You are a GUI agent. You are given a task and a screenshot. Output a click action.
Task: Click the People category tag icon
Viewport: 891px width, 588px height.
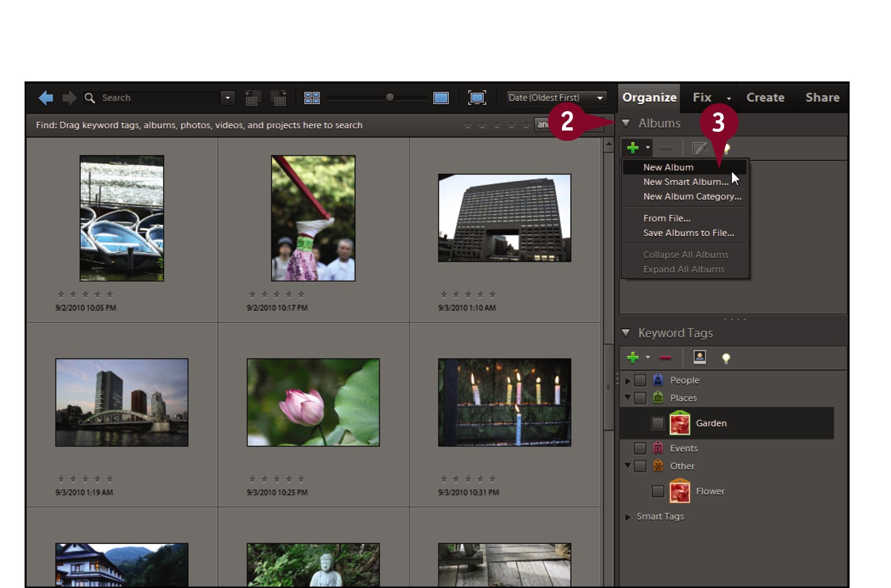[658, 379]
